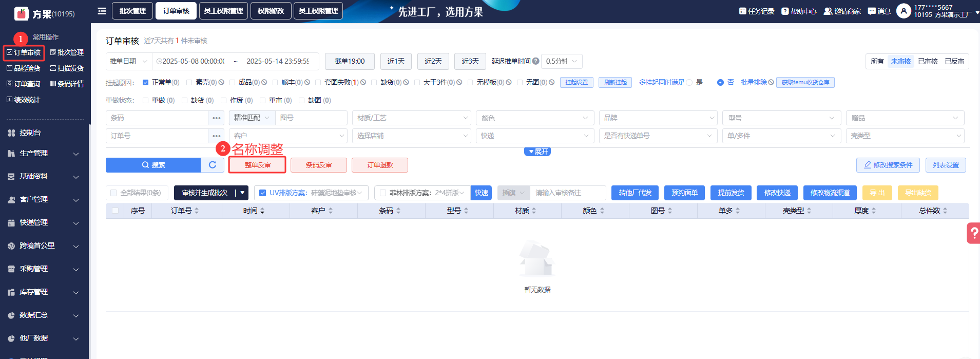The image size is (980, 359).
Task: Uncheck the 正常单 suspension reason checkbox
Action: [146, 82]
